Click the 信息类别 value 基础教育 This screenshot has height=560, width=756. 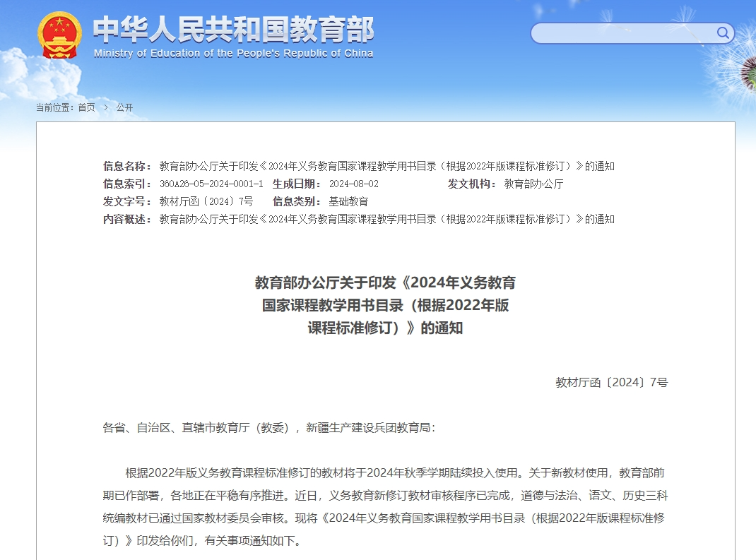[348, 201]
